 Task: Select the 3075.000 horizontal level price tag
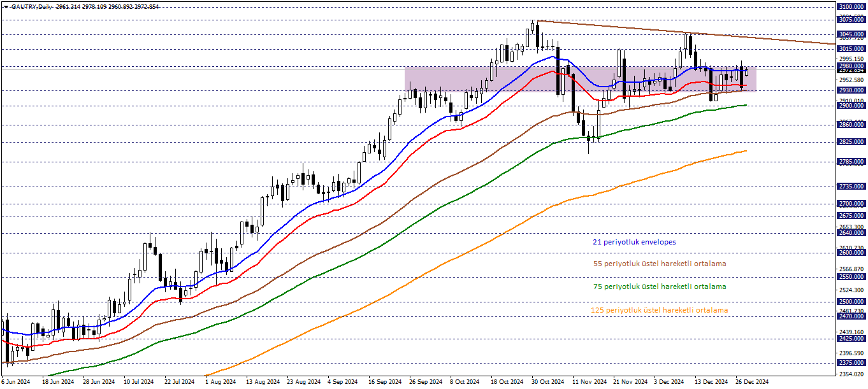[x=851, y=20]
